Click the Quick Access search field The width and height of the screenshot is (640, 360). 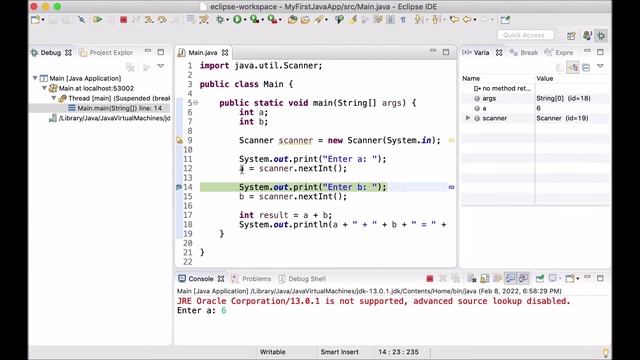(x=525, y=35)
